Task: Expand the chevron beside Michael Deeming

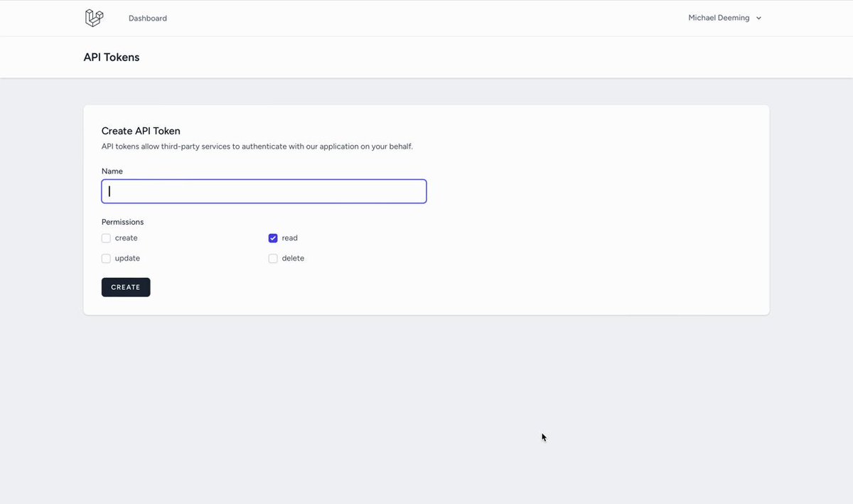Action: click(758, 18)
